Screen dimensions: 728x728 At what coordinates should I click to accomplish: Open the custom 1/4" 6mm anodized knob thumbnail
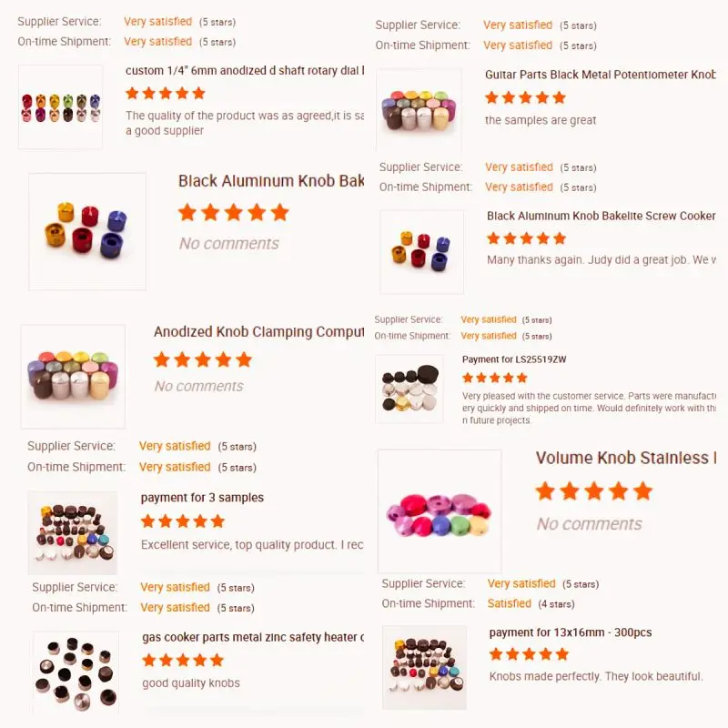pos(60,106)
